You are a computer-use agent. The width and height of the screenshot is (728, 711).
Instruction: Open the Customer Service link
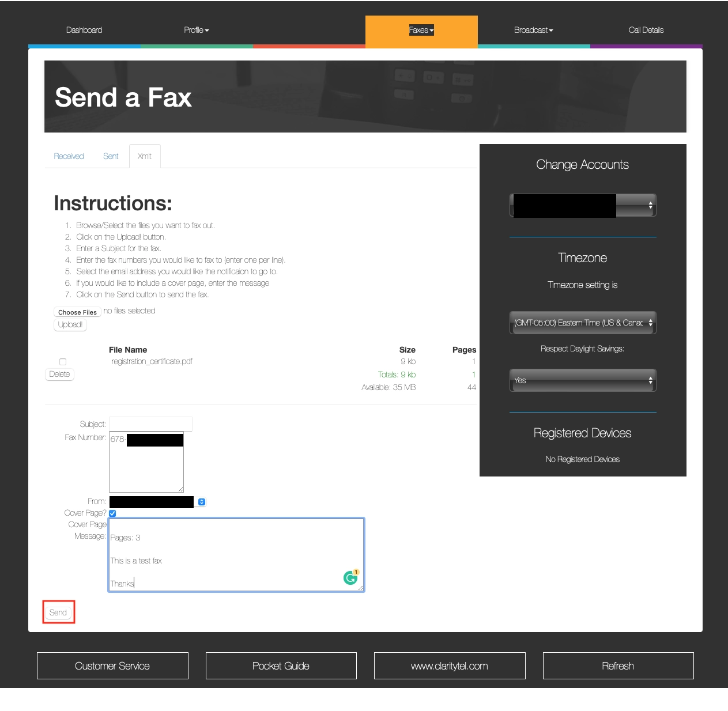click(x=112, y=666)
